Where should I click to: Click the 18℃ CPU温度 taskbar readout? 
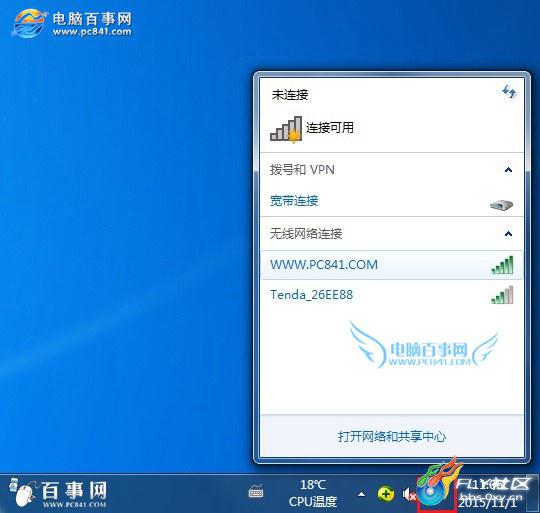point(313,493)
